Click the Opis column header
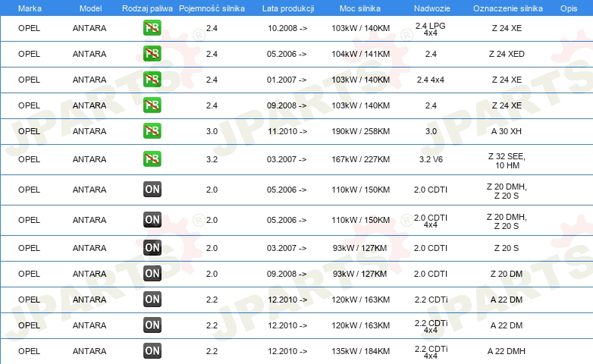 click(569, 8)
